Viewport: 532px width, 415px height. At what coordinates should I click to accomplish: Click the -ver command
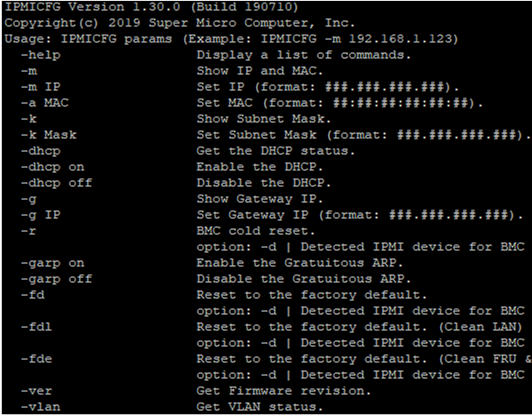coord(36,391)
